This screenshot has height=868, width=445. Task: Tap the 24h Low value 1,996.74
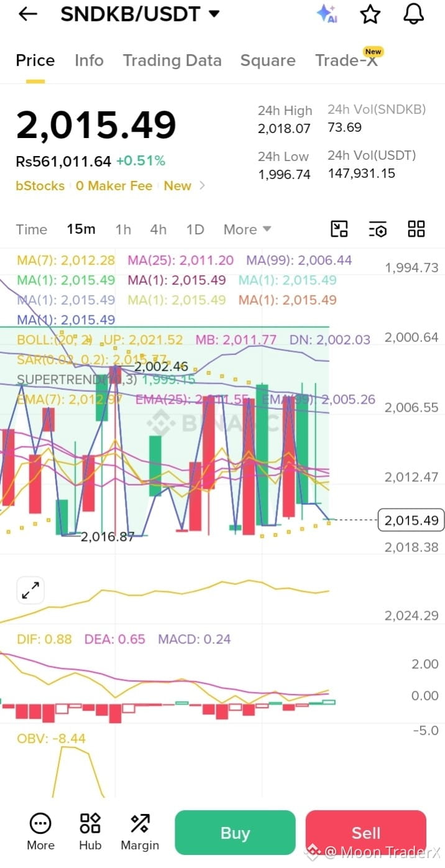coord(284,175)
